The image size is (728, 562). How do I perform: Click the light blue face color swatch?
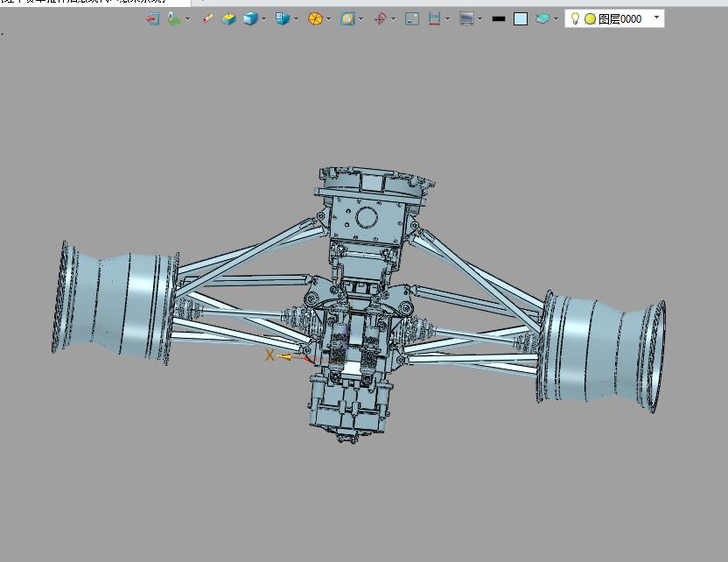(521, 19)
